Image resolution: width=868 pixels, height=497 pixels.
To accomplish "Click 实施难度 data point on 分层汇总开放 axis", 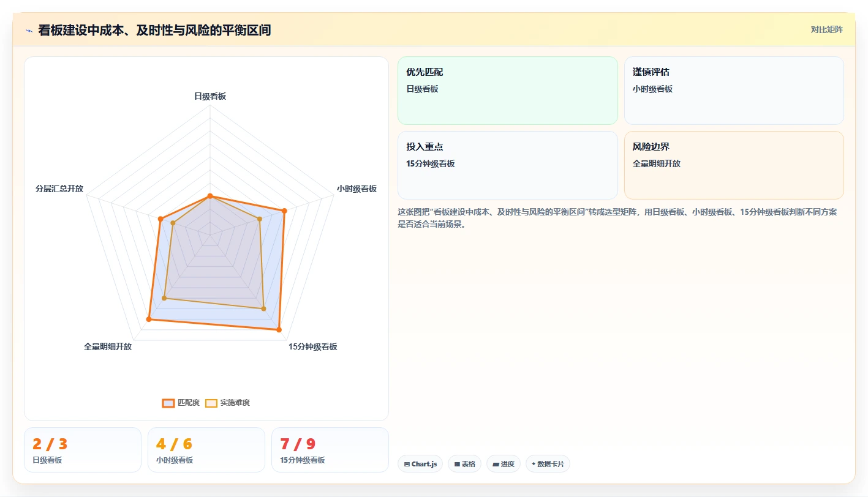I will [173, 223].
